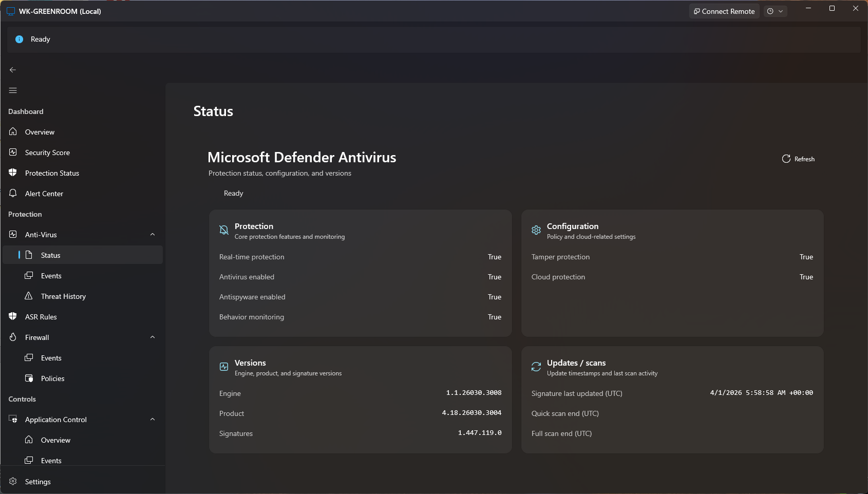
Task: Click the Connect Remote button
Action: [724, 11]
